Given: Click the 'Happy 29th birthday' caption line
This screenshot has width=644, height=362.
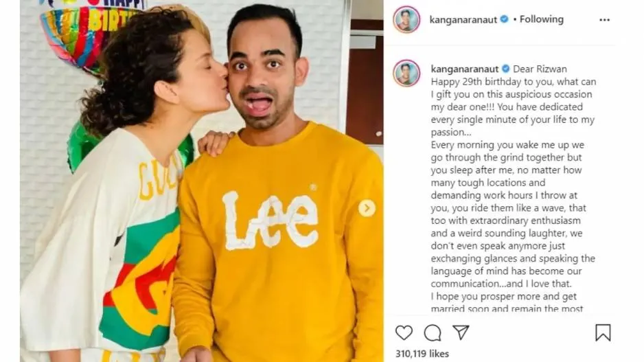Looking at the screenshot, I should [514, 82].
